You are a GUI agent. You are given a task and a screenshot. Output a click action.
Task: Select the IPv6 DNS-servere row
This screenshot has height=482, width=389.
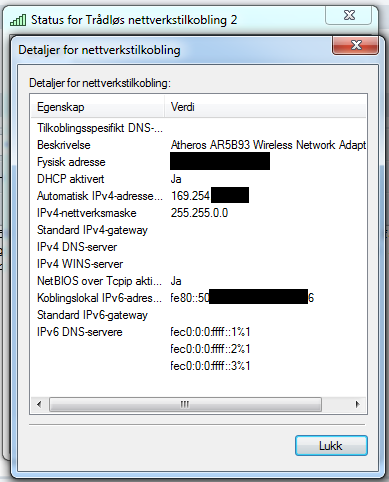[x=199, y=332]
